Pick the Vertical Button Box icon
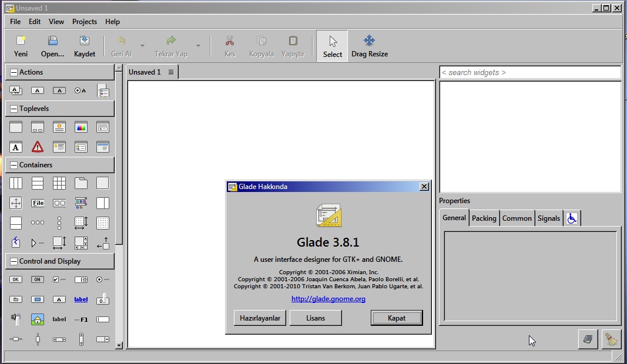Screen dimensions: 627x364 (x=59, y=223)
